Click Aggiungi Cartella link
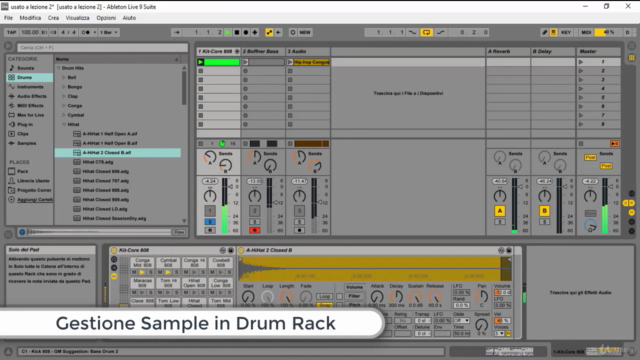This screenshot has height=360, width=640. pyautogui.click(x=35, y=199)
